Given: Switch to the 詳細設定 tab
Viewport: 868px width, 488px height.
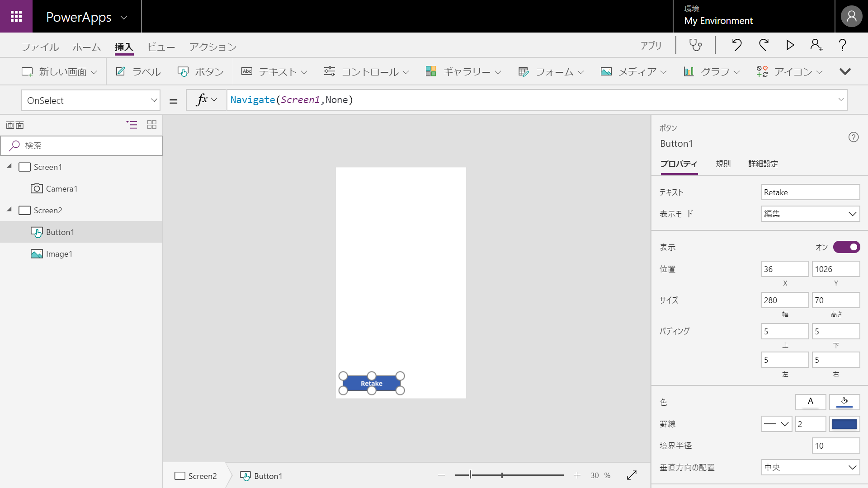Looking at the screenshot, I should 763,164.
